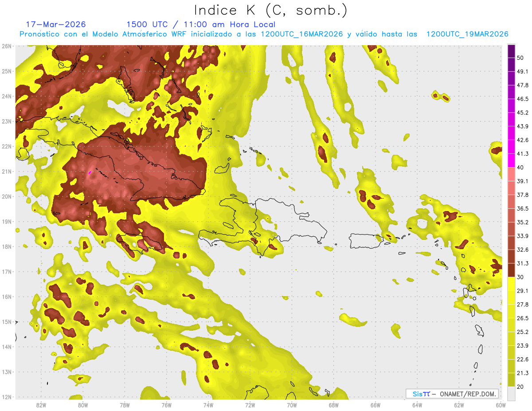Select the dark brown colorbar segment between 30 and 31.3
Screen dimensions: 532x411
pos(511,270)
